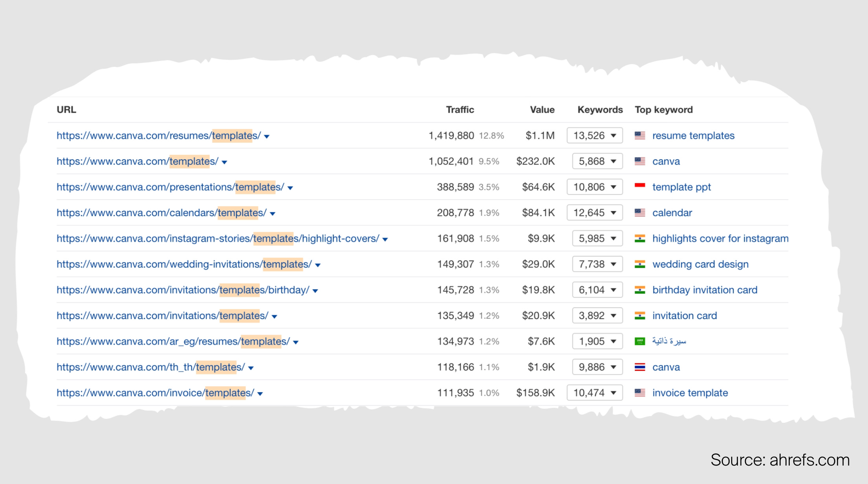
Task: Click the US flag beside 'resume templates'
Action: click(640, 136)
